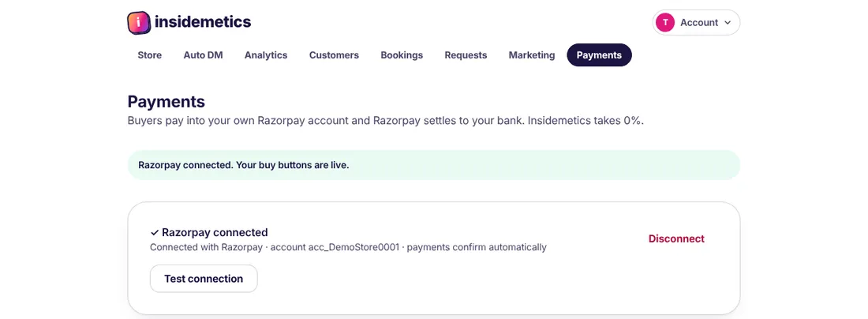Click the 'Insidemetics takes 0%' description text
Image resolution: width=868 pixels, height=319 pixels.
click(x=586, y=120)
